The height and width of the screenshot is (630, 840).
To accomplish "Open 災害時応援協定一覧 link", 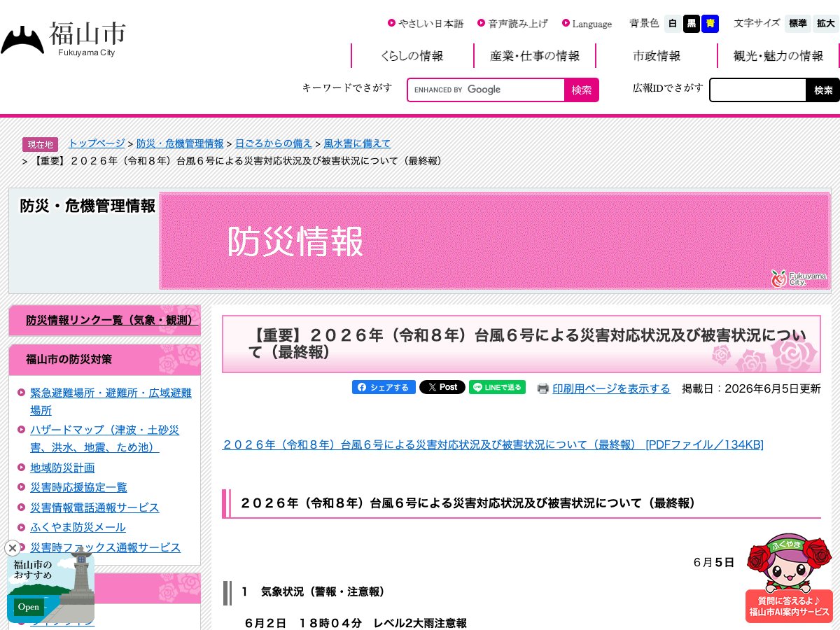I will (x=78, y=487).
